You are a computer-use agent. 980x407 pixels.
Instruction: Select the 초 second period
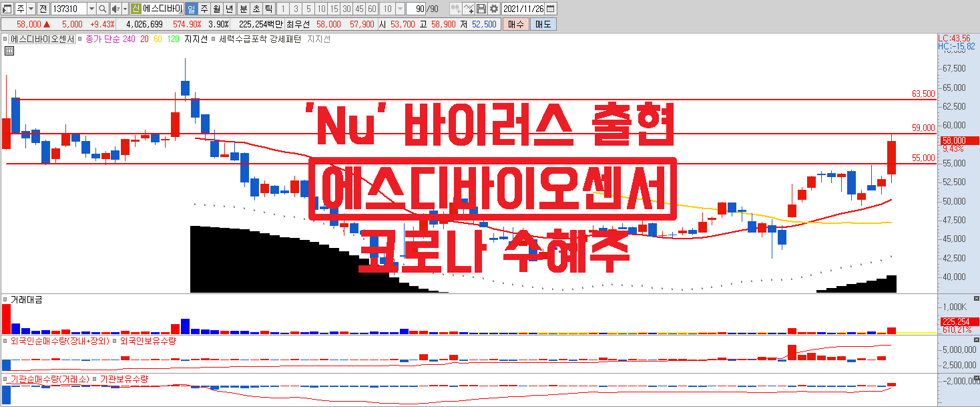[256, 9]
